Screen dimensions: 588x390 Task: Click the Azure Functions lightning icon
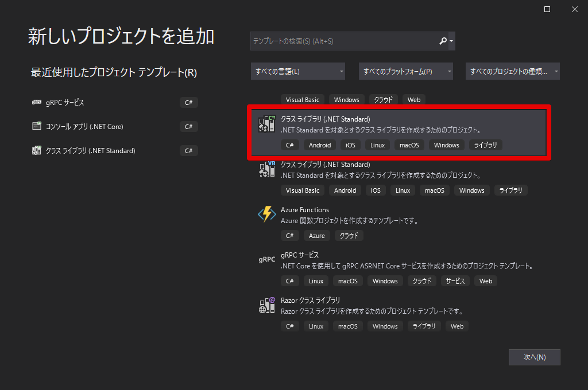pyautogui.click(x=267, y=214)
